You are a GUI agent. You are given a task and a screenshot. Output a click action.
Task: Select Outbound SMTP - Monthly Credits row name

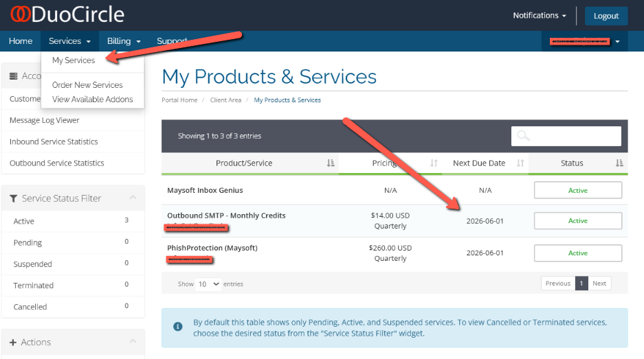(226, 216)
